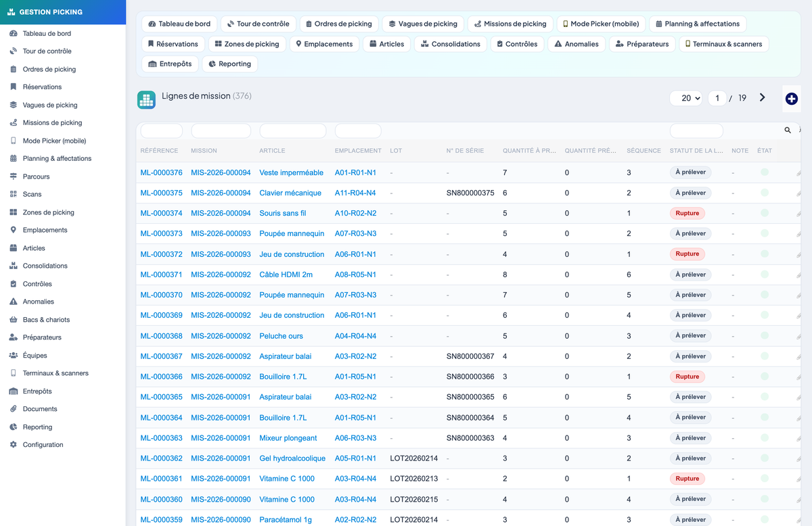812x526 pixels.
Task: Open the page size dropdown showing 20
Action: pyautogui.click(x=686, y=98)
